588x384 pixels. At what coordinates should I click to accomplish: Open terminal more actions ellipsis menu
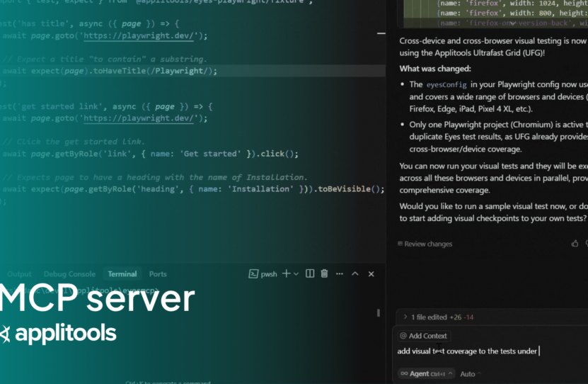tap(340, 273)
